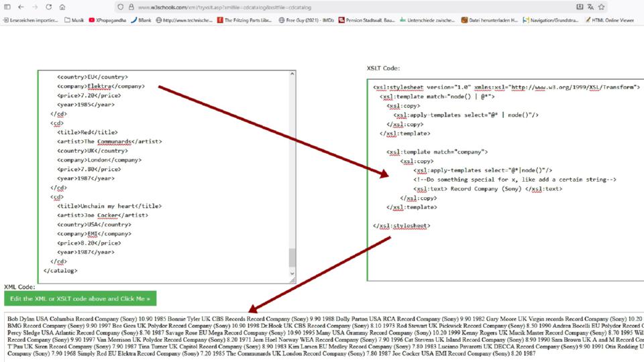Click the browser forward arrow
The image size is (644, 362).
(34, 7)
